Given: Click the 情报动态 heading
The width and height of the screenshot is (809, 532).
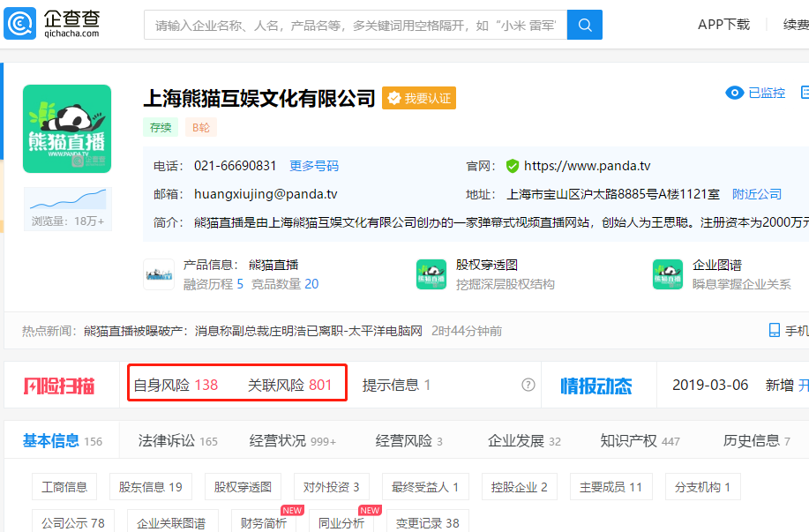Looking at the screenshot, I should coord(596,386).
